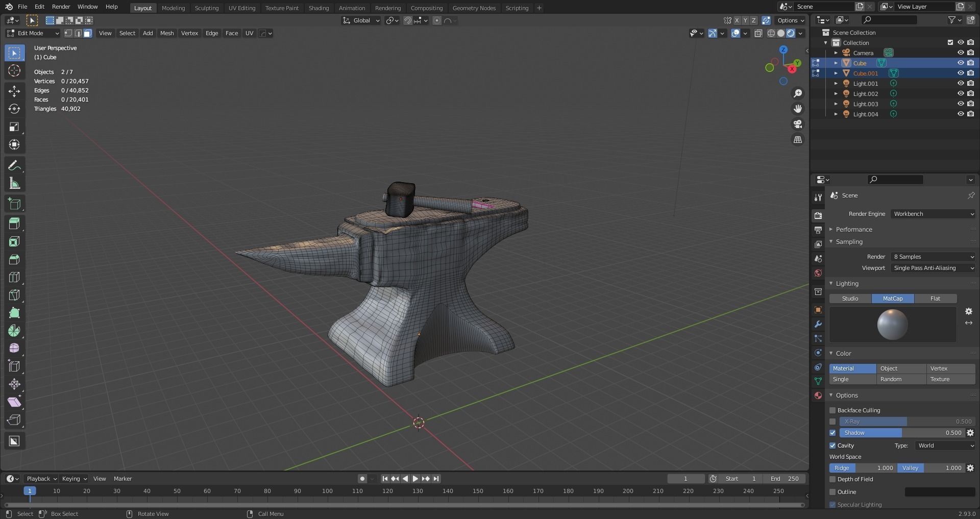Open Global transform orientation dropdown
The width and height of the screenshot is (980, 519).
pos(361,20)
